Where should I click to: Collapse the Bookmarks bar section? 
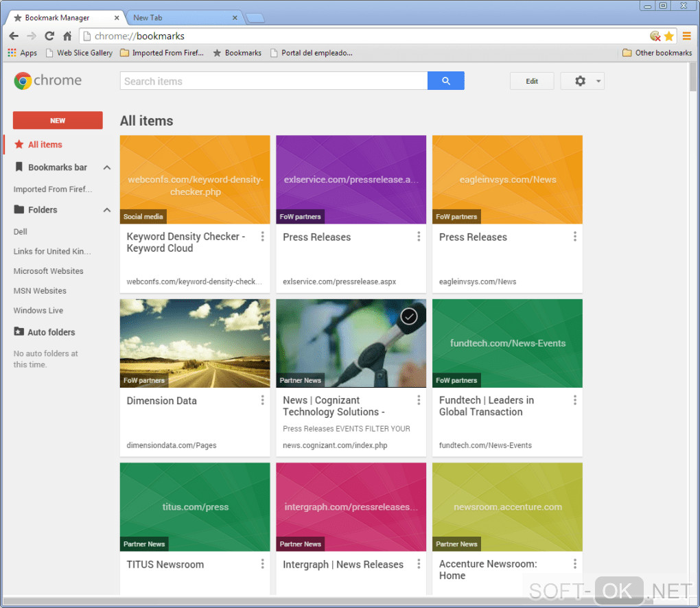pyautogui.click(x=107, y=167)
